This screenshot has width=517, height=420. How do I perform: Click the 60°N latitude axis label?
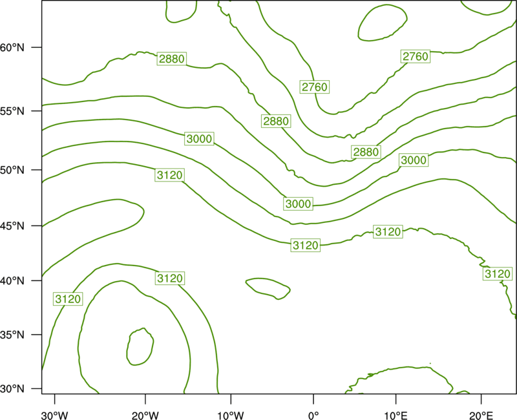pos(12,47)
